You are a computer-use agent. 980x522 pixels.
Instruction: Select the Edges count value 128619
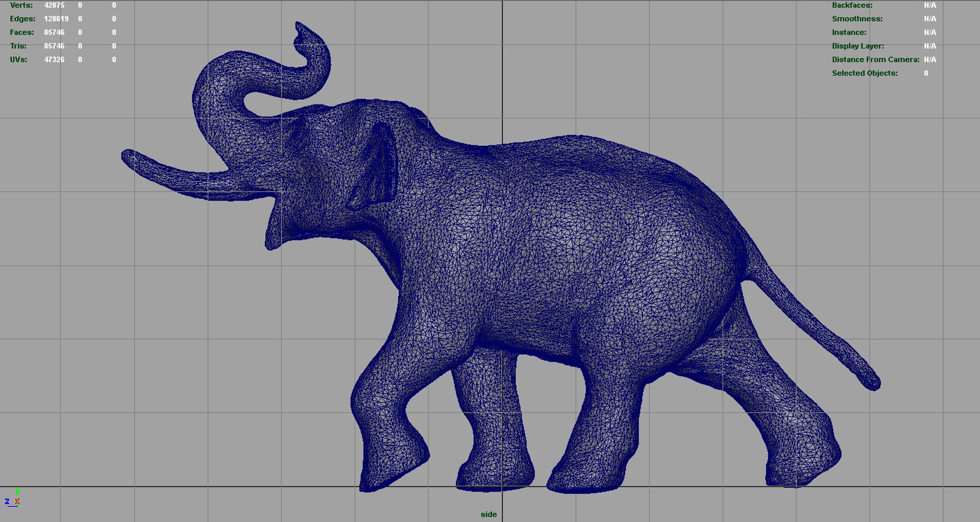56,19
